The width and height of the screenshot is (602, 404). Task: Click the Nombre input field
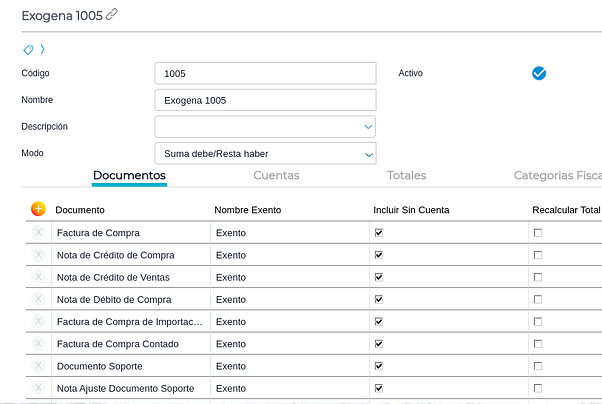click(x=265, y=100)
